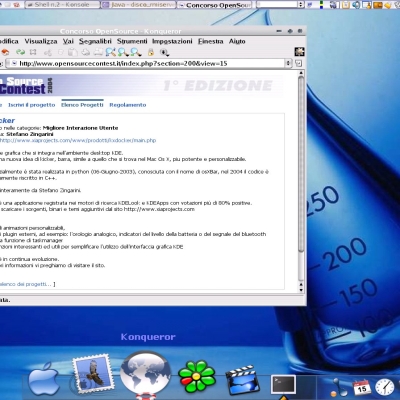The width and height of the screenshot is (400, 400).
Task: Select the Elenco Progetti page tab
Action: point(82,105)
